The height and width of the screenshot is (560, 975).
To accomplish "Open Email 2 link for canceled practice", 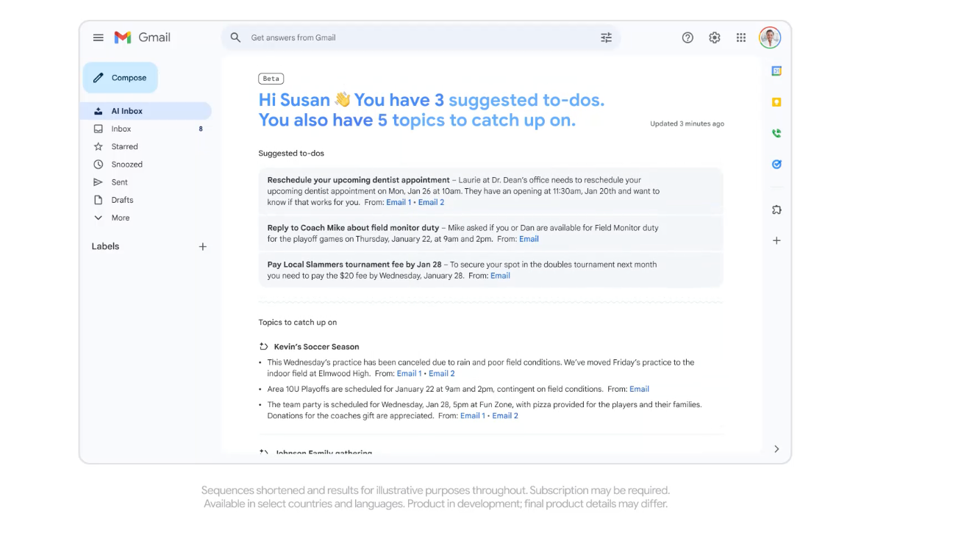I will [x=442, y=373].
